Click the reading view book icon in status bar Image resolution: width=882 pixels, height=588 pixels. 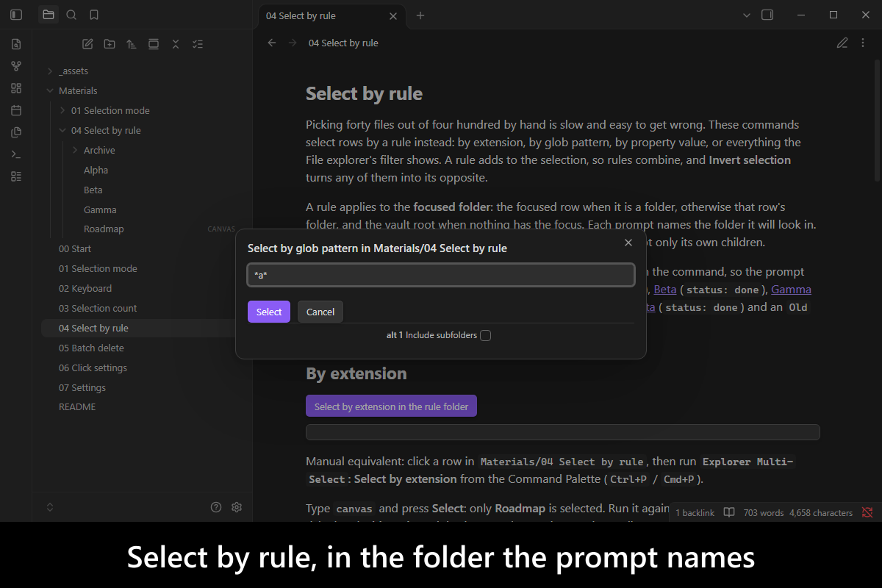(x=729, y=512)
